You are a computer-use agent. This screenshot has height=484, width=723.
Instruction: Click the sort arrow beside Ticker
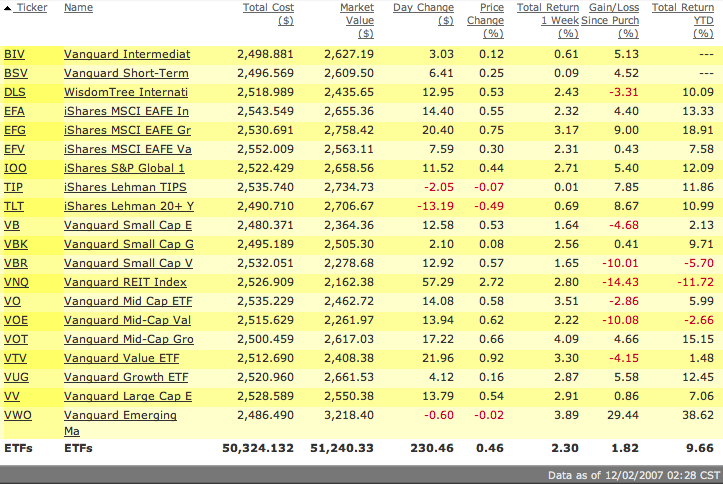click(x=7, y=8)
